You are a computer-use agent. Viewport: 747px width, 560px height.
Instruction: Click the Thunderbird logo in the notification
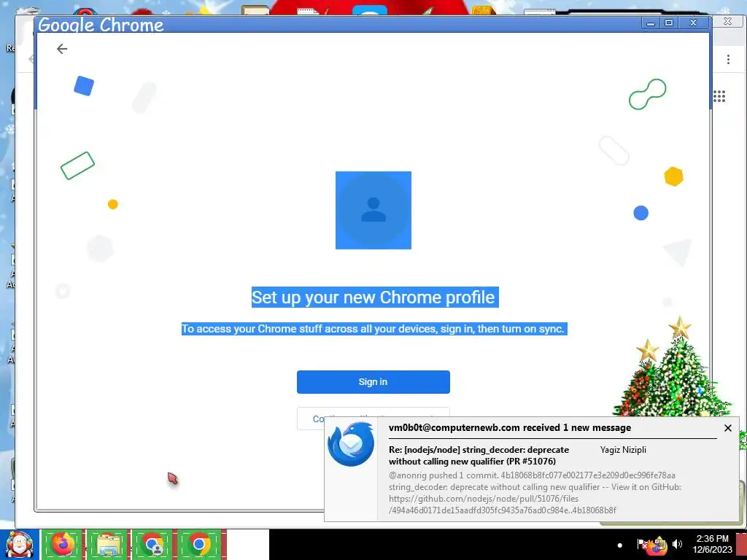click(351, 444)
